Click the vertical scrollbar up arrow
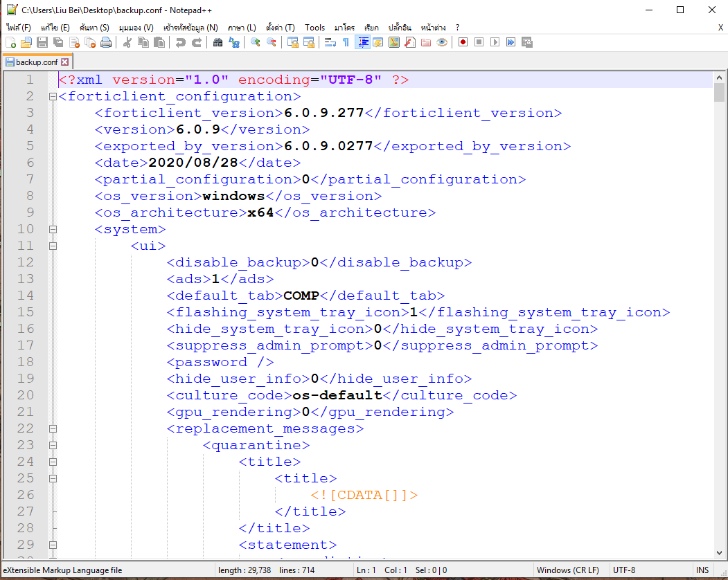728x580 pixels. click(719, 78)
